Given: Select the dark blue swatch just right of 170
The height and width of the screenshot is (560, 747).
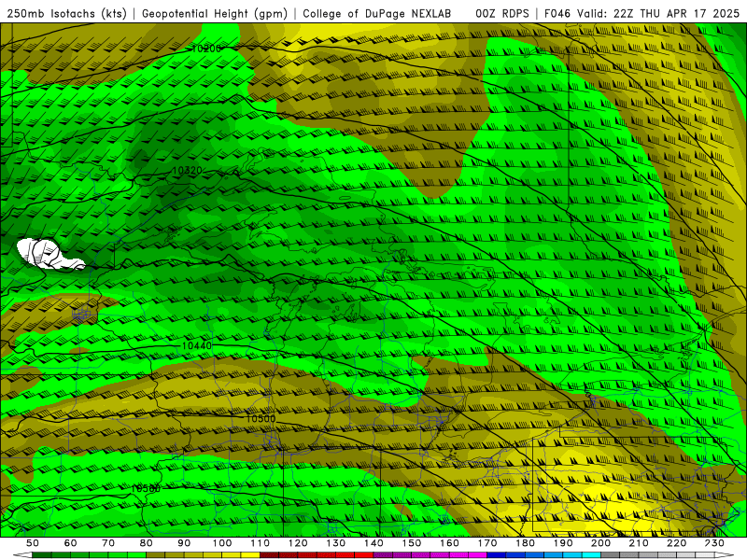Looking at the screenshot, I should tap(497, 555).
